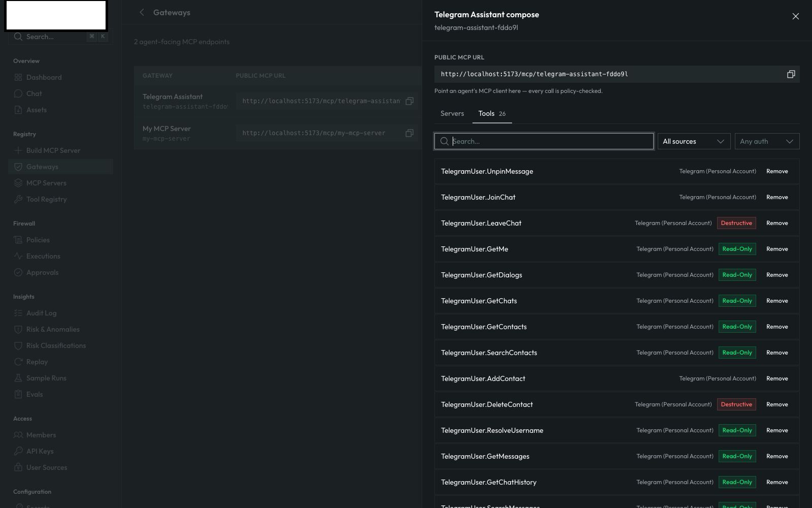Click the Replay icon in sidebar

click(x=18, y=362)
